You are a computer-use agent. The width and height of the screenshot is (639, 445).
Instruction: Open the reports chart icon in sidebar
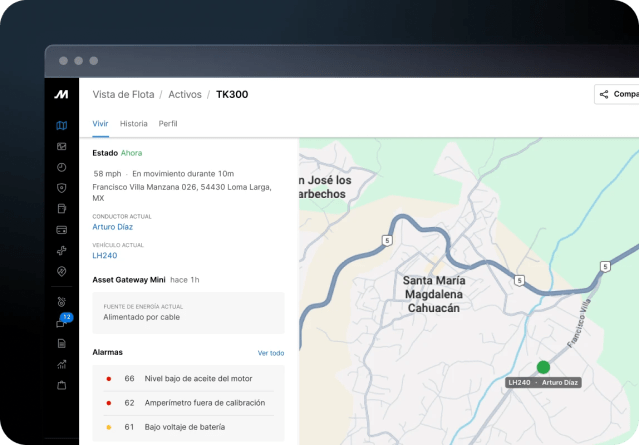62,364
